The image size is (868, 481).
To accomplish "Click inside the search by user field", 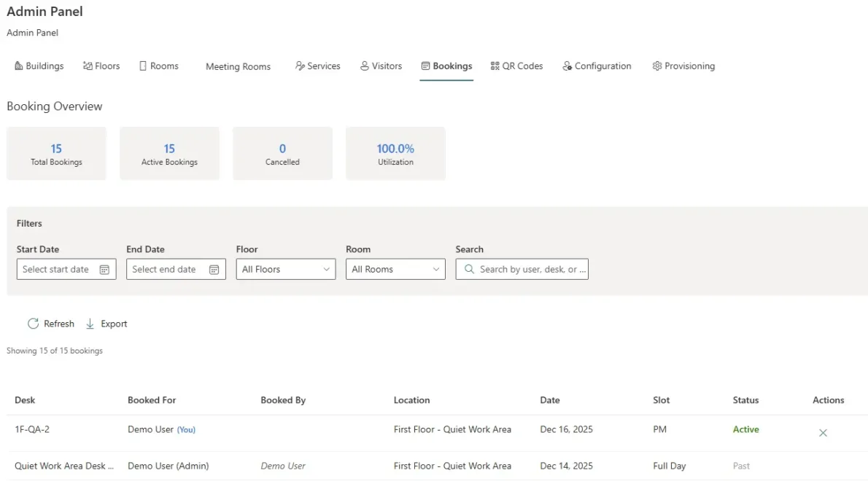I will (x=525, y=269).
